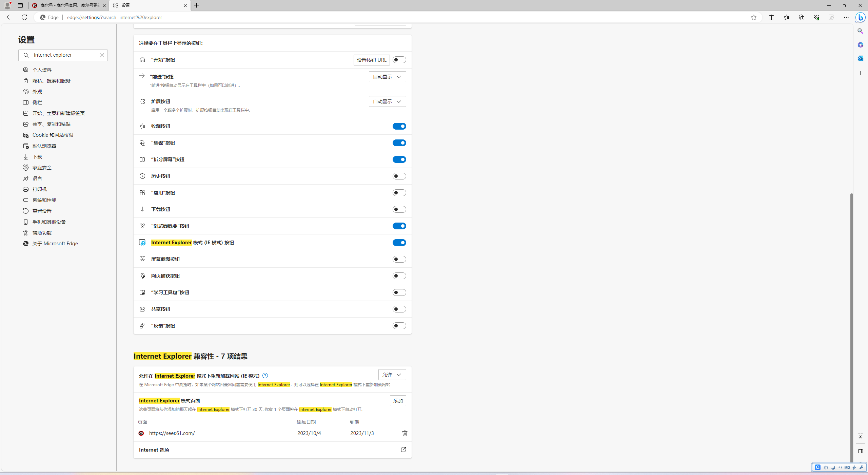
Task: Open Outlook sidebar icon
Action: tap(860, 58)
